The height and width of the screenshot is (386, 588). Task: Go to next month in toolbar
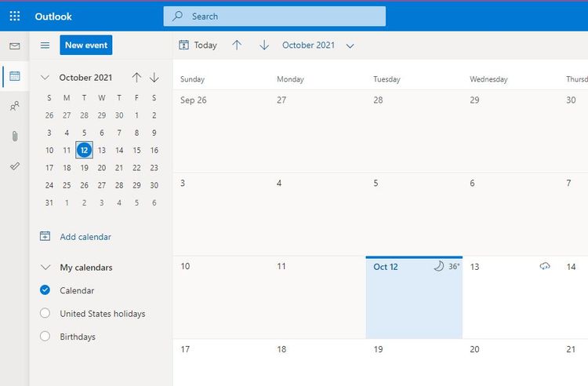[264, 46]
